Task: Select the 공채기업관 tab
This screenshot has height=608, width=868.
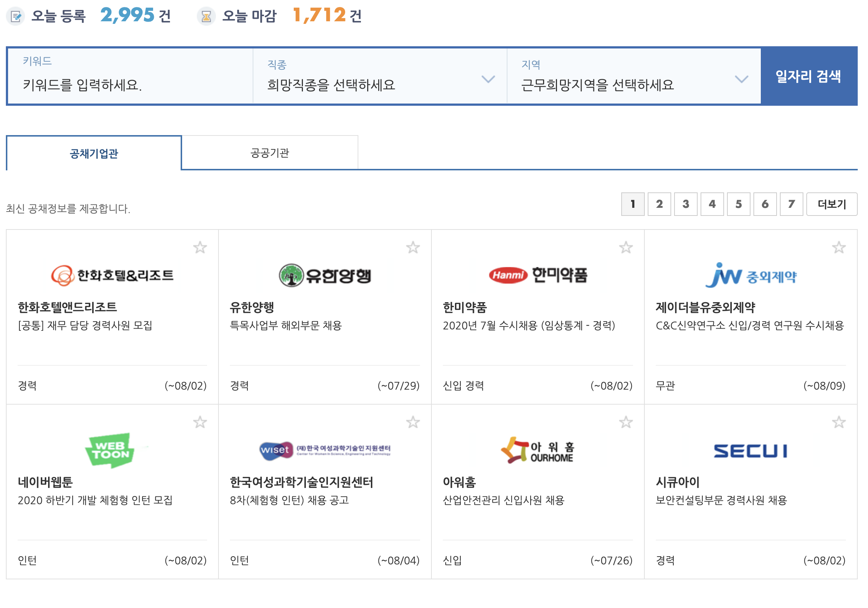Action: click(x=94, y=153)
